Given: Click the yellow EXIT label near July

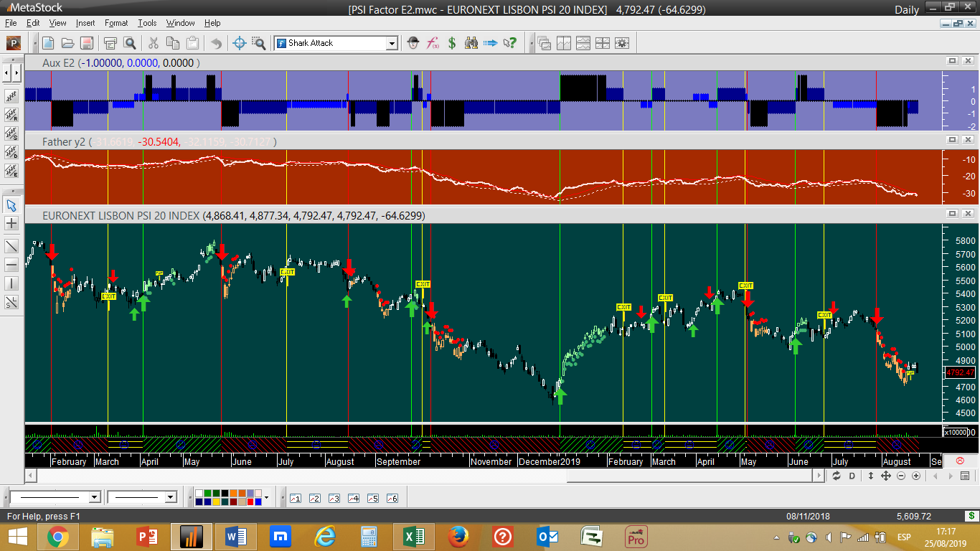Looking at the screenshot, I should point(287,272).
